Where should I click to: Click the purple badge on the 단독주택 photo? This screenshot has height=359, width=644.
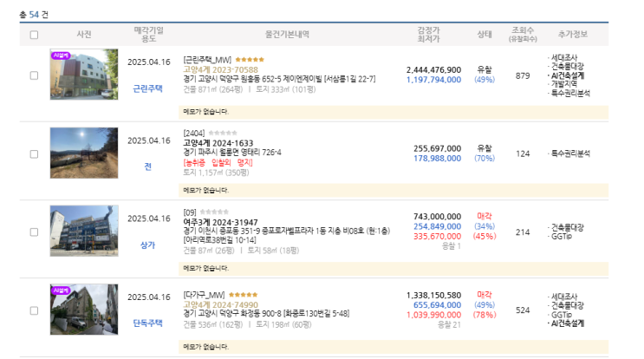pyautogui.click(x=60, y=290)
